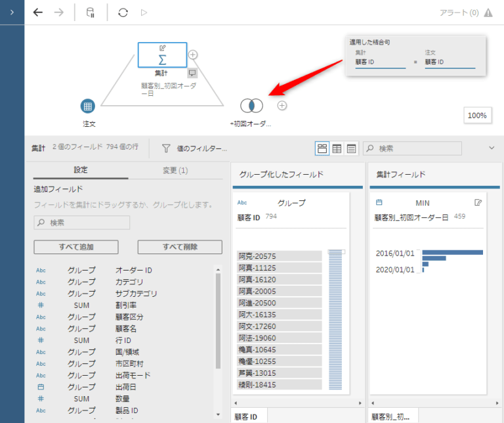
Task: Select the 顧客名 field row
Action: (x=123, y=329)
